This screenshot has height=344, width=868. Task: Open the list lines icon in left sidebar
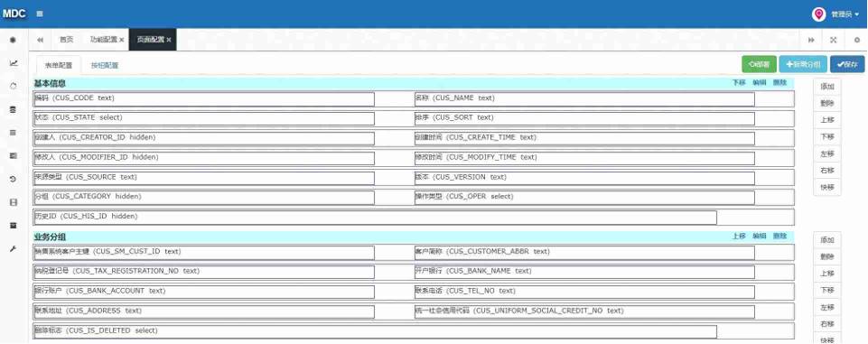pyautogui.click(x=14, y=133)
